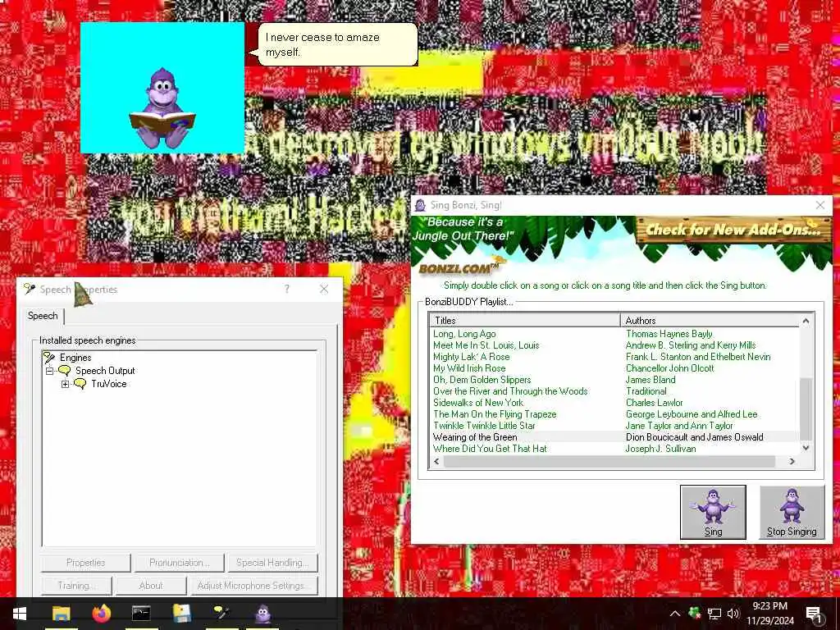This screenshot has height=630, width=840.
Task: Select Over the River and Through the Woods
Action: (510, 391)
